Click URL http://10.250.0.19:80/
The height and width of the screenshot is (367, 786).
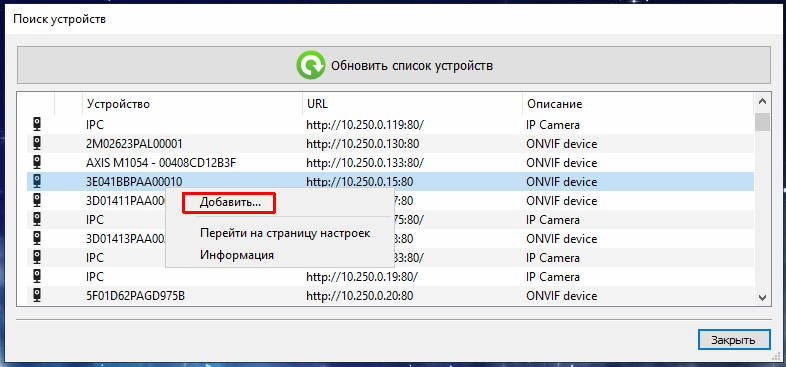coord(362,277)
